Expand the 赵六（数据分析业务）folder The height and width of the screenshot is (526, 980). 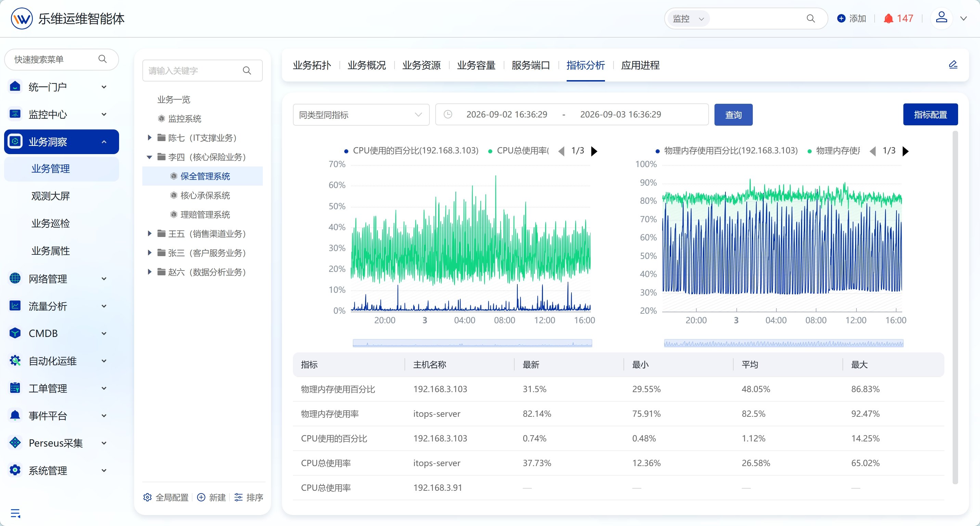(150, 272)
